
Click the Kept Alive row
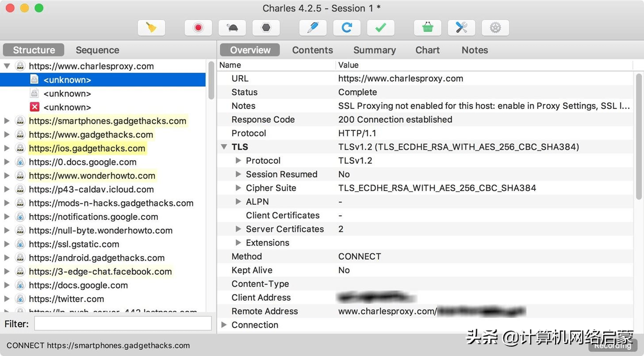click(x=425, y=270)
